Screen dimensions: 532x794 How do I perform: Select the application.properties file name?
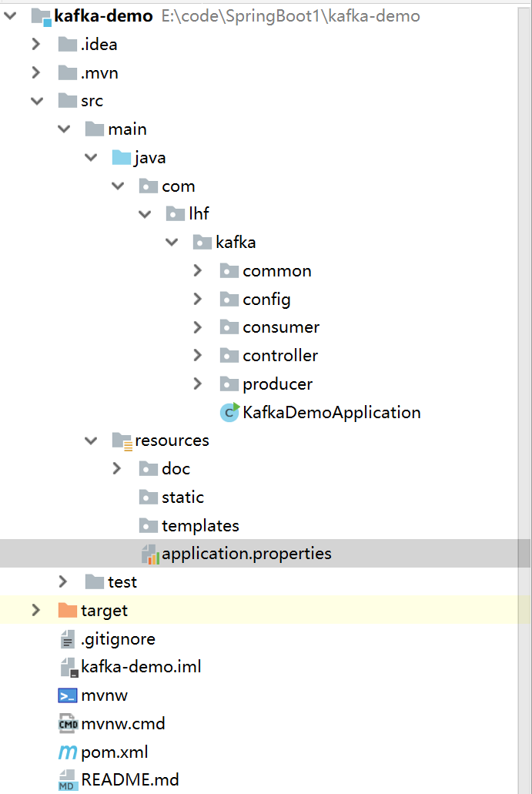tap(246, 554)
